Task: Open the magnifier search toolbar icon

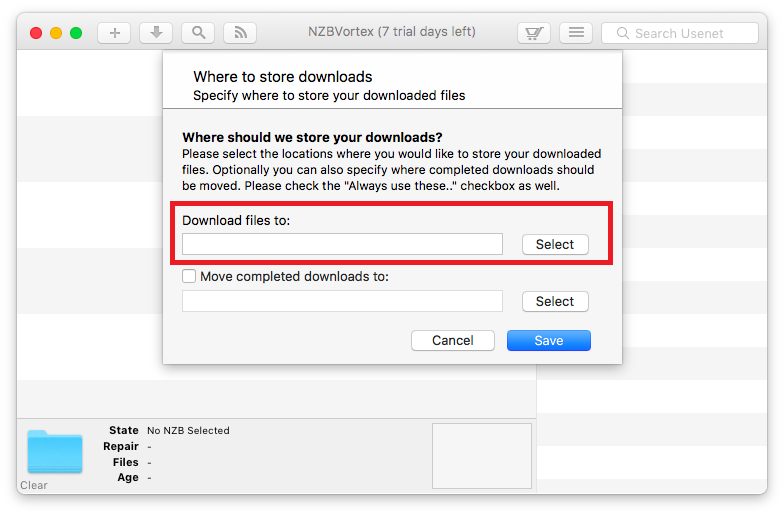Action: click(198, 33)
